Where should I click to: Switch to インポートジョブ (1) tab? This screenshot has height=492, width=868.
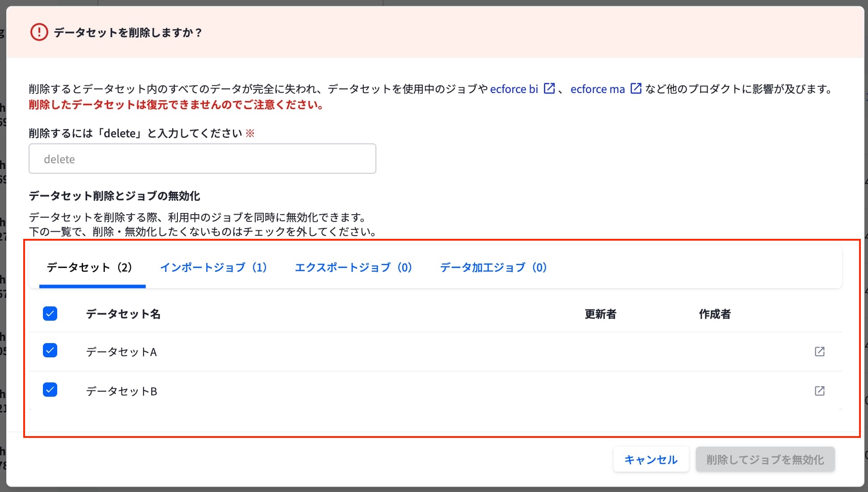(x=214, y=267)
